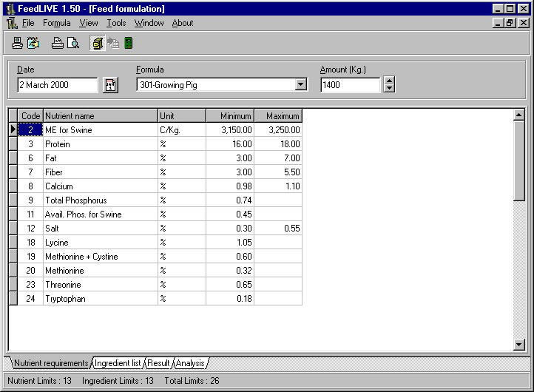Click the empty maximum cell for Lycine
Viewport: 534px width, 392px height.
[278, 243]
